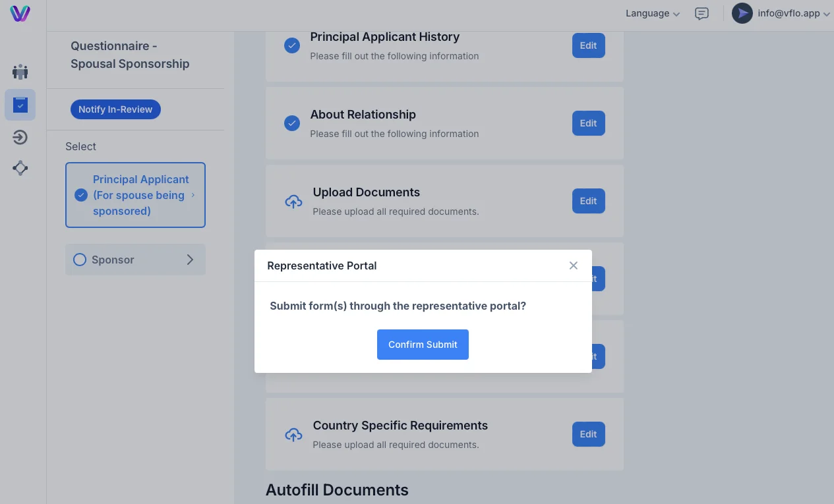Edit Upload Documents section
This screenshot has width=834, height=504.
tap(588, 201)
